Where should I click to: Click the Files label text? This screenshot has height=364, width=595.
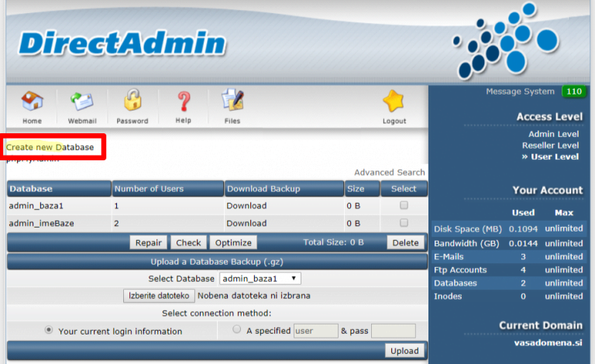coord(232,121)
